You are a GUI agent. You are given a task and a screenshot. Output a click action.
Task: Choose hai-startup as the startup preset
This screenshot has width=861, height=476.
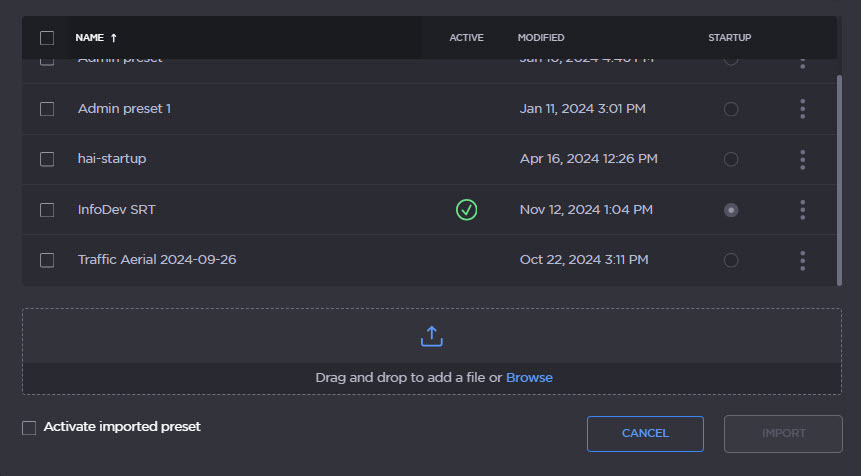[731, 159]
